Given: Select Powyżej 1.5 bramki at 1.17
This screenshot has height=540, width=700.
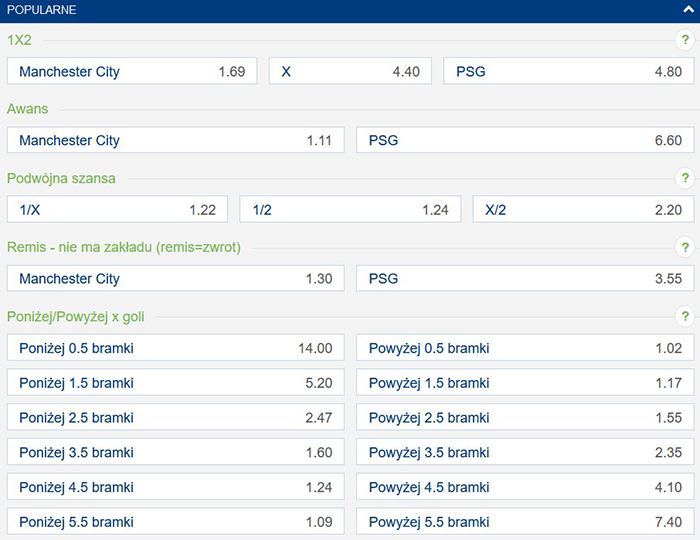Looking at the screenshot, I should (525, 383).
